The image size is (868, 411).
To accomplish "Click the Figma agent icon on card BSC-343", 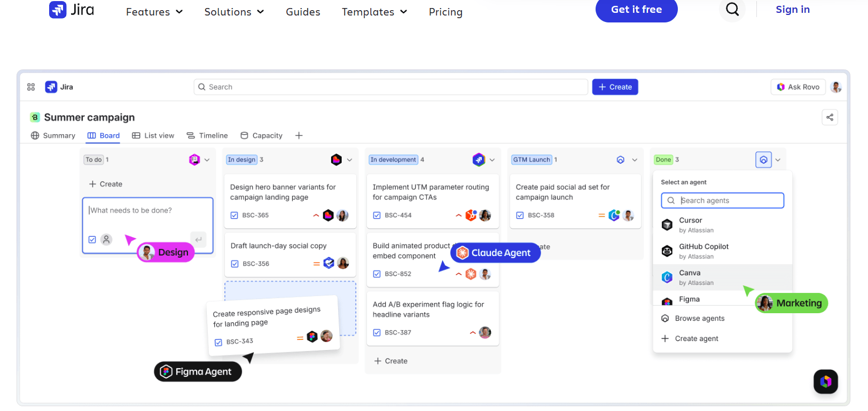I will tap(312, 337).
